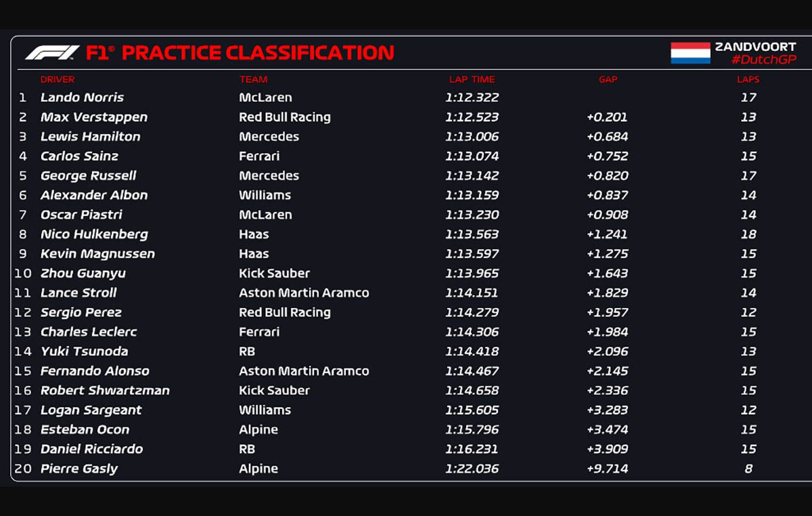Viewport: 812px width, 516px height.
Task: Click Daniel Ricciardo's lap time 1:16.231
Action: pos(472,449)
